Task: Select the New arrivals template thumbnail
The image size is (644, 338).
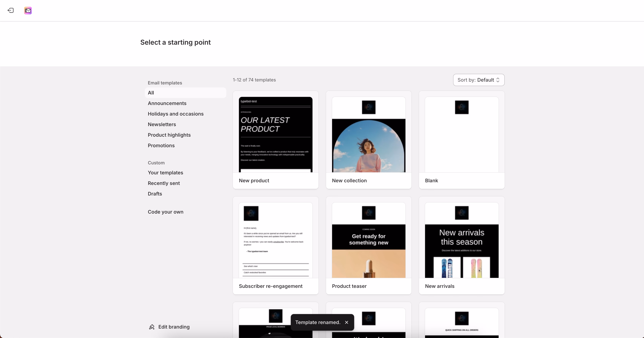Action: (461, 240)
